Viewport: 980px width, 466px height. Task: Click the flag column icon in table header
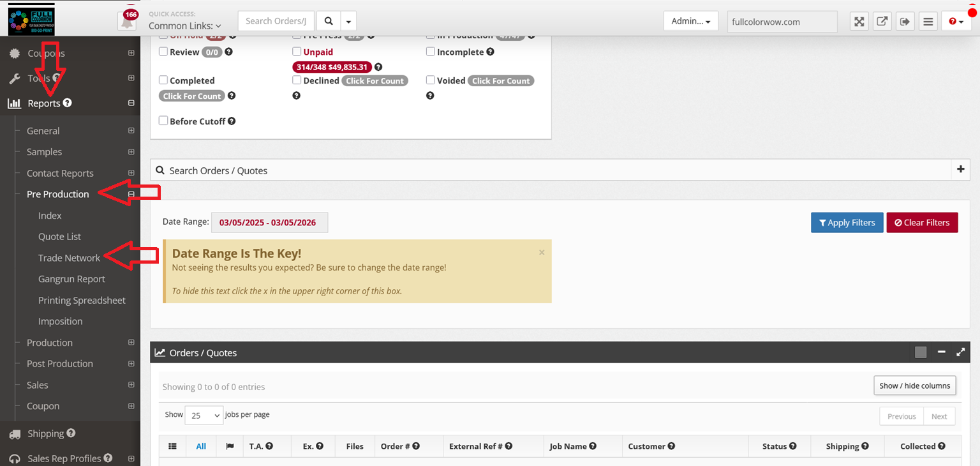(x=230, y=446)
